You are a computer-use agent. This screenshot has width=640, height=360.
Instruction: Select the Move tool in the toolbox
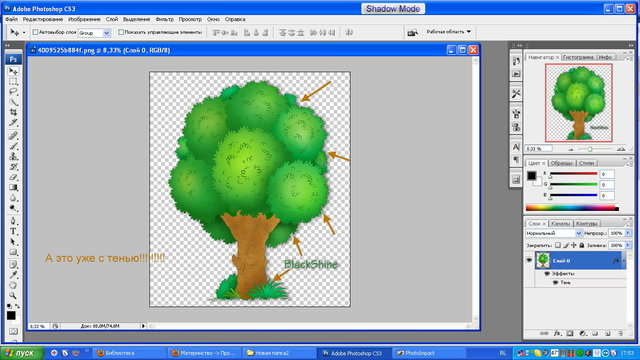[13, 71]
